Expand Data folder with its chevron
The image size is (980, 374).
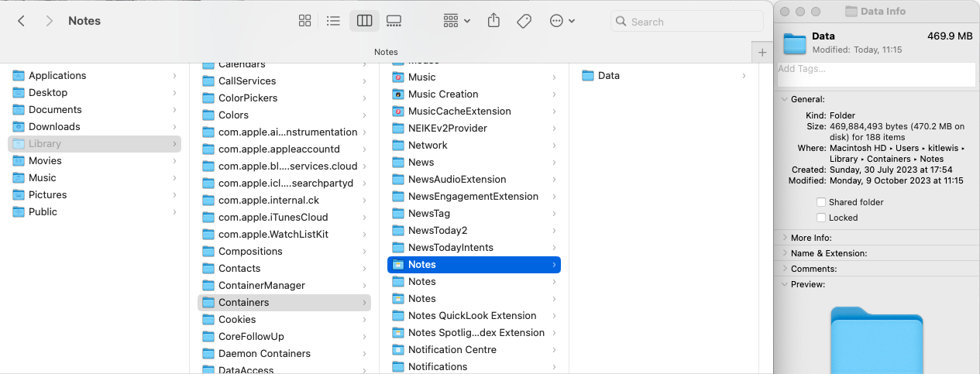744,76
